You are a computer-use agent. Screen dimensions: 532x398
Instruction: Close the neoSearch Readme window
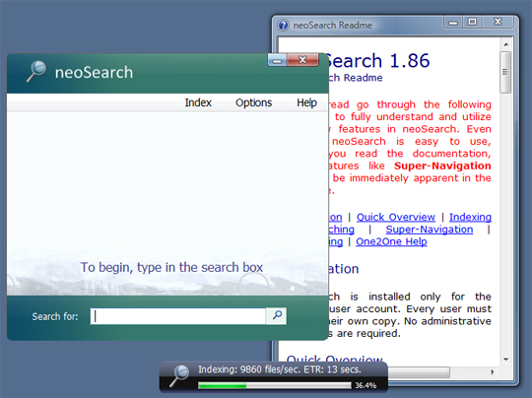pos(498,22)
